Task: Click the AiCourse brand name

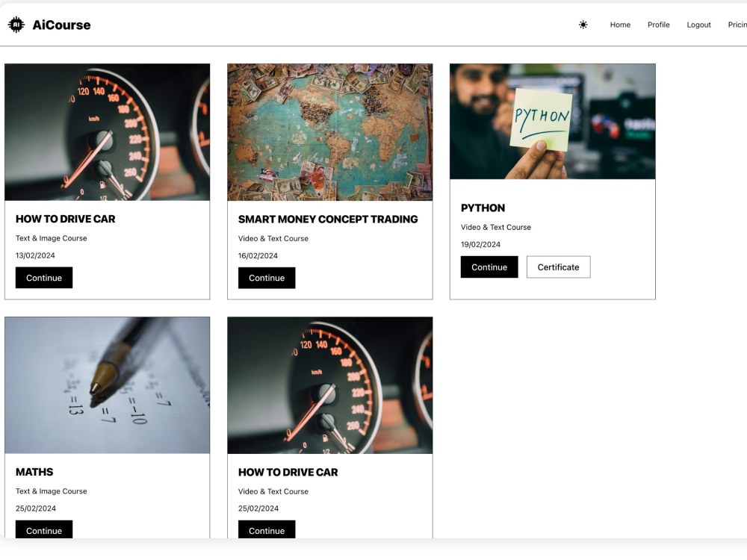Action: pos(61,25)
